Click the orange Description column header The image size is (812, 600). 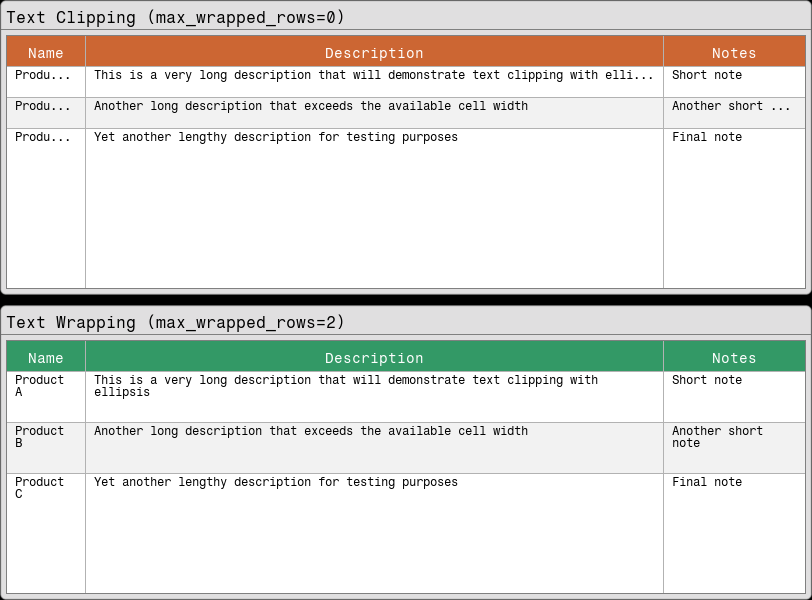374,52
